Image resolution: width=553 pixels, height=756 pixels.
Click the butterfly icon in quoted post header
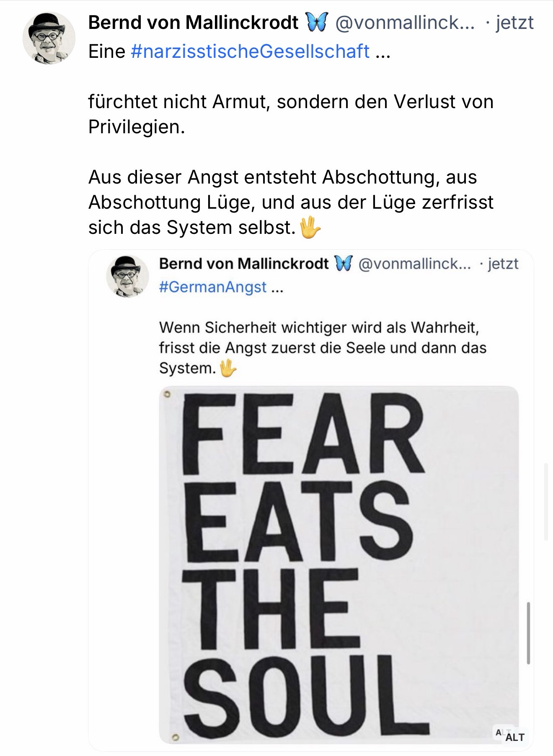(x=343, y=264)
